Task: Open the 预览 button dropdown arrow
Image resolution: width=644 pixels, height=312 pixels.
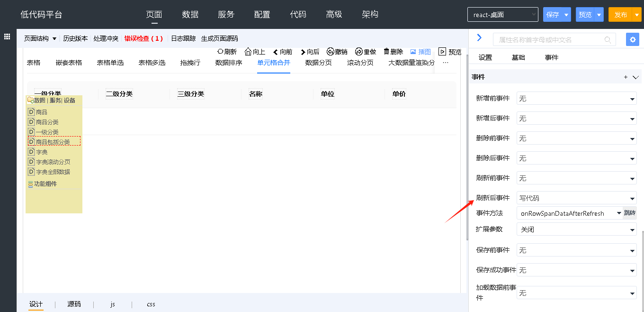Action: tap(599, 15)
